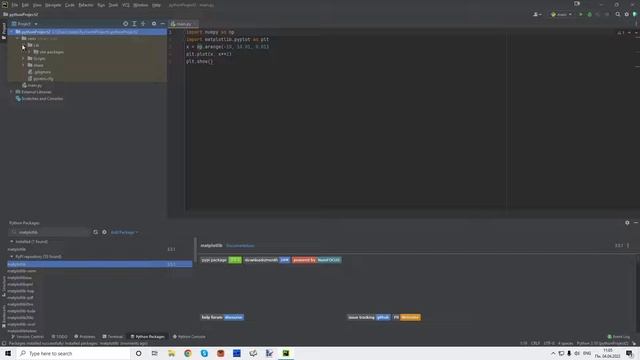Collapse the venv folder node
Image resolution: width=640 pixels, height=360 pixels.
pyautogui.click(x=18, y=38)
